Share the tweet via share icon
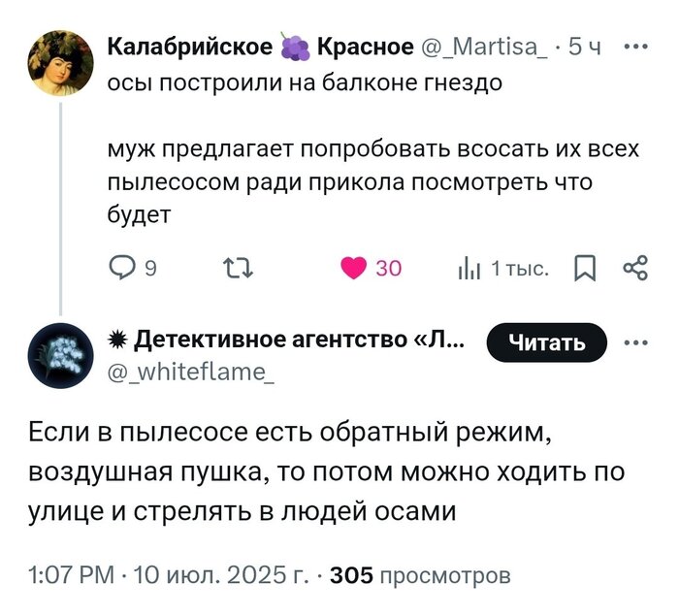The height and width of the screenshot is (616, 679). 634,268
